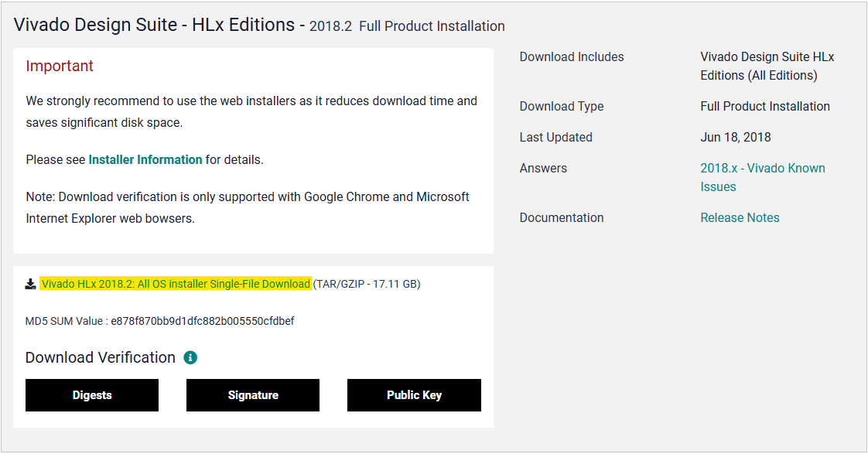Image resolution: width=868 pixels, height=454 pixels.
Task: Click the red Important heading
Action: click(60, 67)
